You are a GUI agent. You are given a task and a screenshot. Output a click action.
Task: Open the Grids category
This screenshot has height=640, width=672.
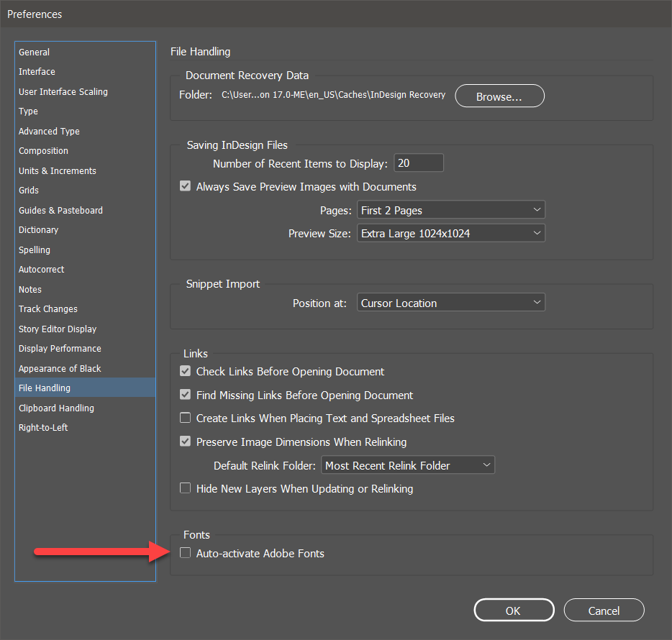(85, 190)
